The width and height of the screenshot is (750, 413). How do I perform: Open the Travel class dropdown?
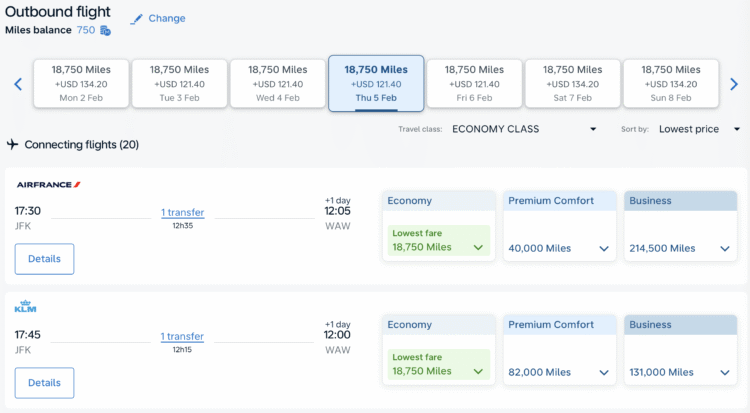(x=523, y=129)
